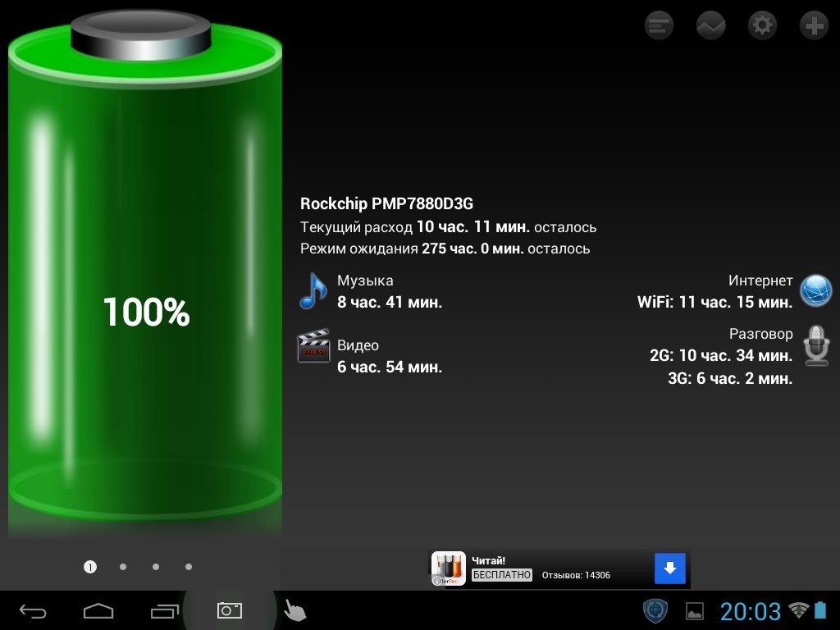Tap the pointing hand icon in navigation bar
The image size is (840, 630).
(x=294, y=610)
